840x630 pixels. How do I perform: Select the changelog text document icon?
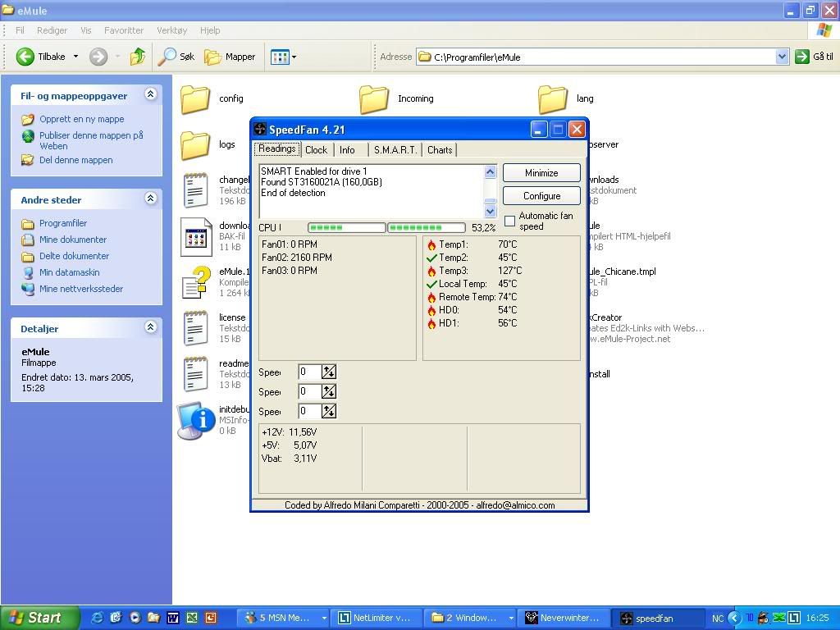pyautogui.click(x=195, y=190)
